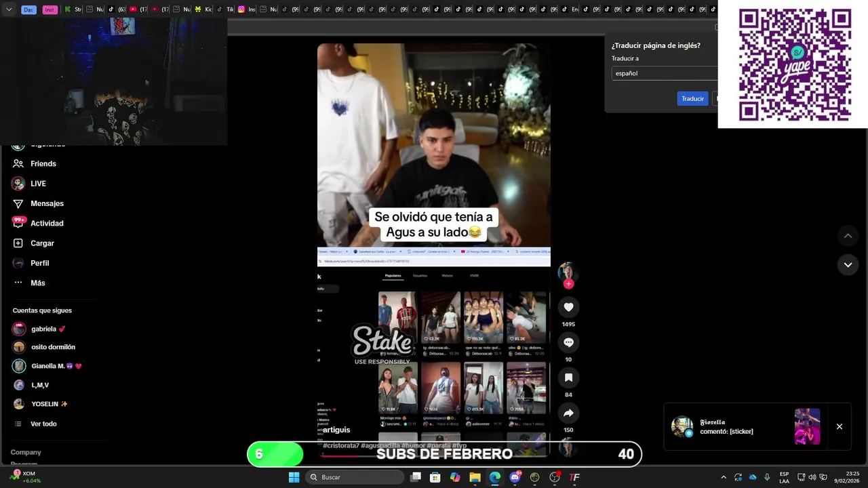Select the Inst tab group
This screenshot has width=868, height=488.
(50, 9)
